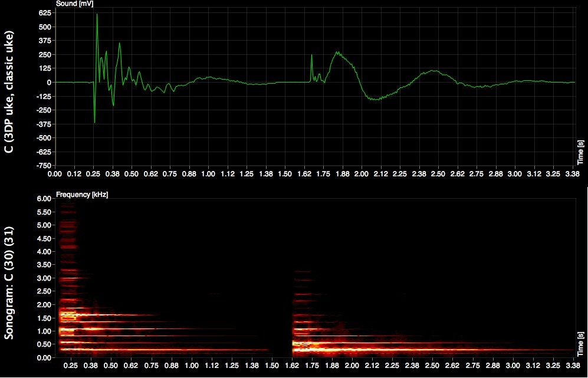
Task: Click the 0 mV tick on the Sound axis
Action: click(49, 83)
